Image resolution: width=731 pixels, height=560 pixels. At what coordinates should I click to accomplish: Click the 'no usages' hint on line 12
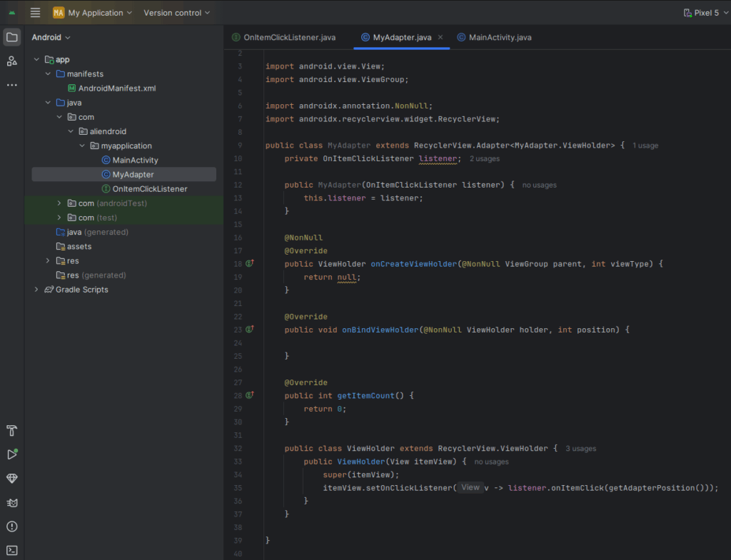[x=540, y=185]
